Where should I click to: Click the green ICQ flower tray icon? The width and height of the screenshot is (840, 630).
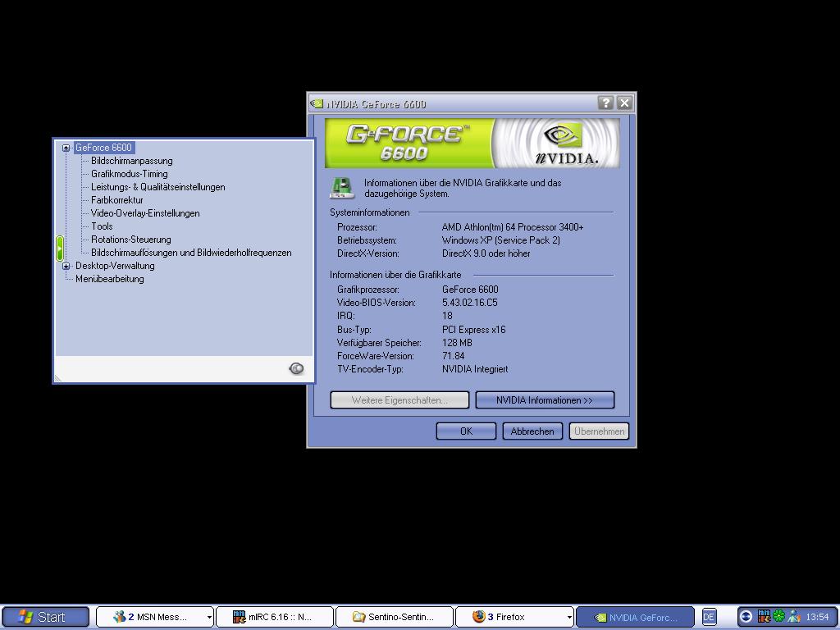coord(779,617)
